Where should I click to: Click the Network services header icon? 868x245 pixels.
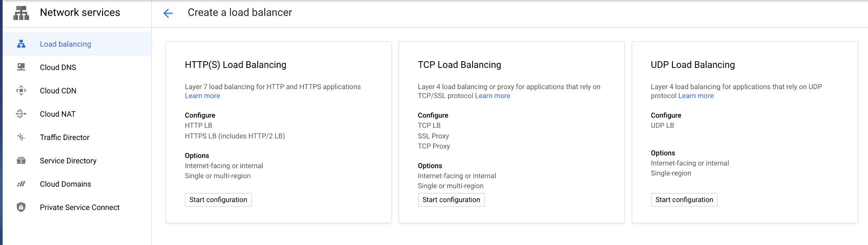point(21,13)
